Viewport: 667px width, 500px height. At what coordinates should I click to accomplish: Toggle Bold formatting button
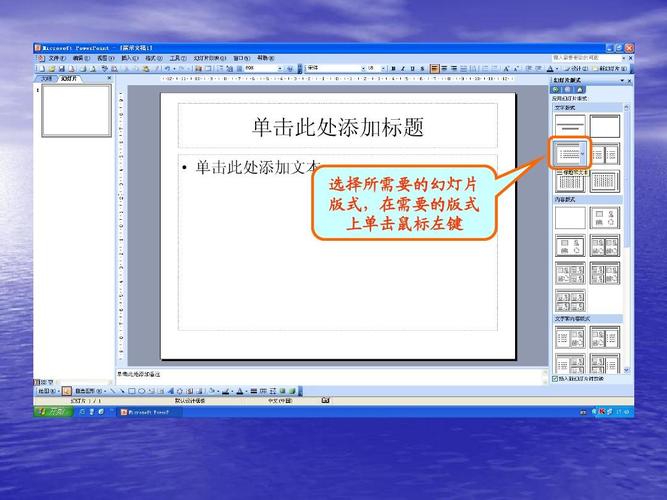point(393,69)
